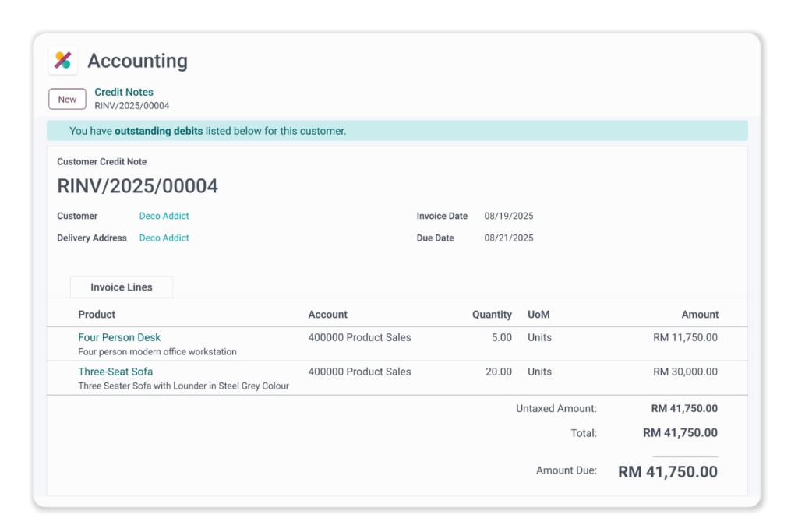Image resolution: width=798 pixels, height=532 pixels.
Task: Click the Product column header
Action: point(97,315)
